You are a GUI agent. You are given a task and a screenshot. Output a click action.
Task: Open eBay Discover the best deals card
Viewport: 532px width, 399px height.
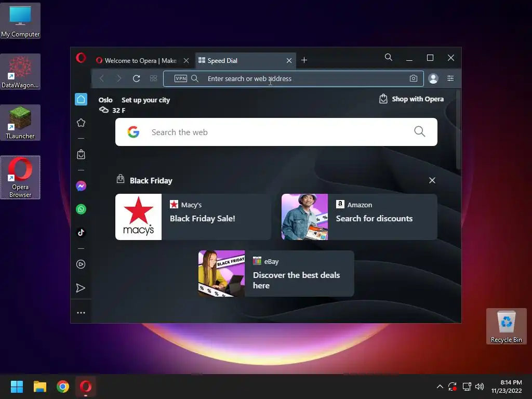(x=276, y=273)
